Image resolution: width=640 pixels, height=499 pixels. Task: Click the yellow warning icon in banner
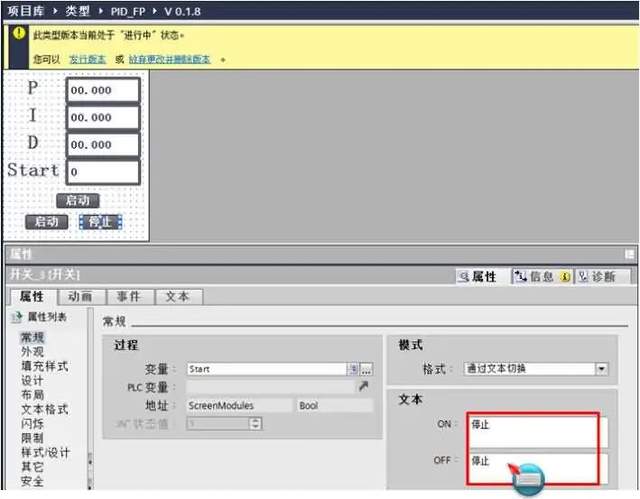tap(19, 33)
